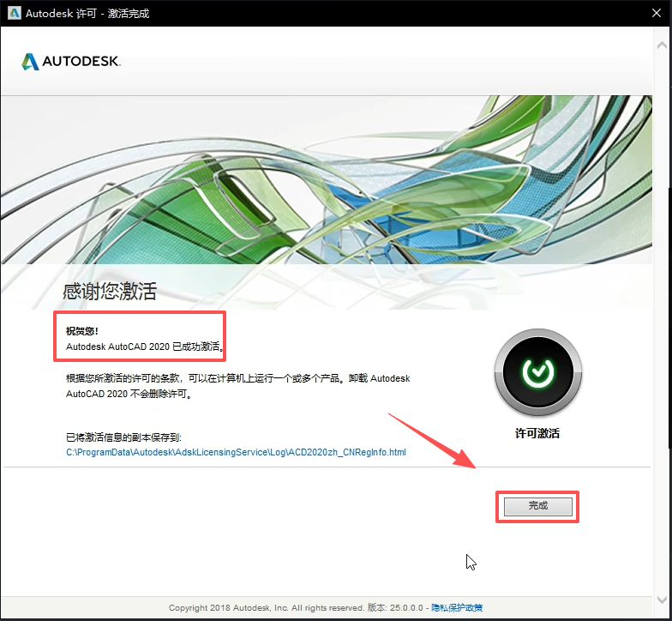Click the 'Autodesk 许可 - 激活完成' window title
The image size is (672, 621).
tap(87, 14)
